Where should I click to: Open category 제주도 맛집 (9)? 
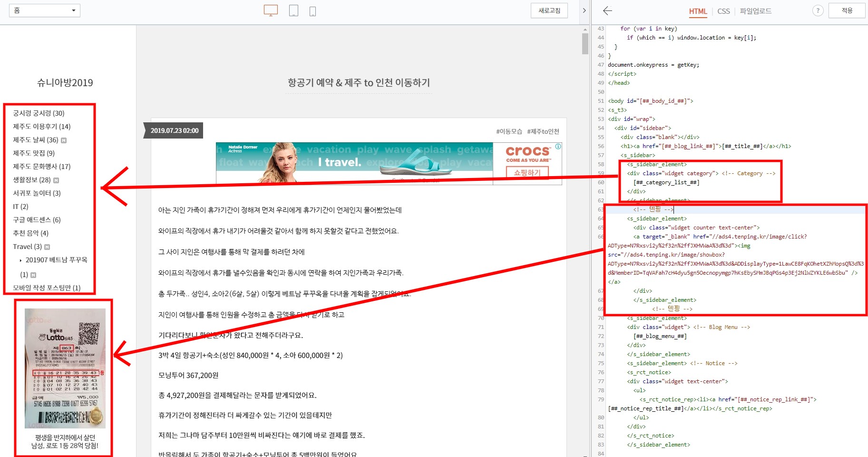point(34,153)
